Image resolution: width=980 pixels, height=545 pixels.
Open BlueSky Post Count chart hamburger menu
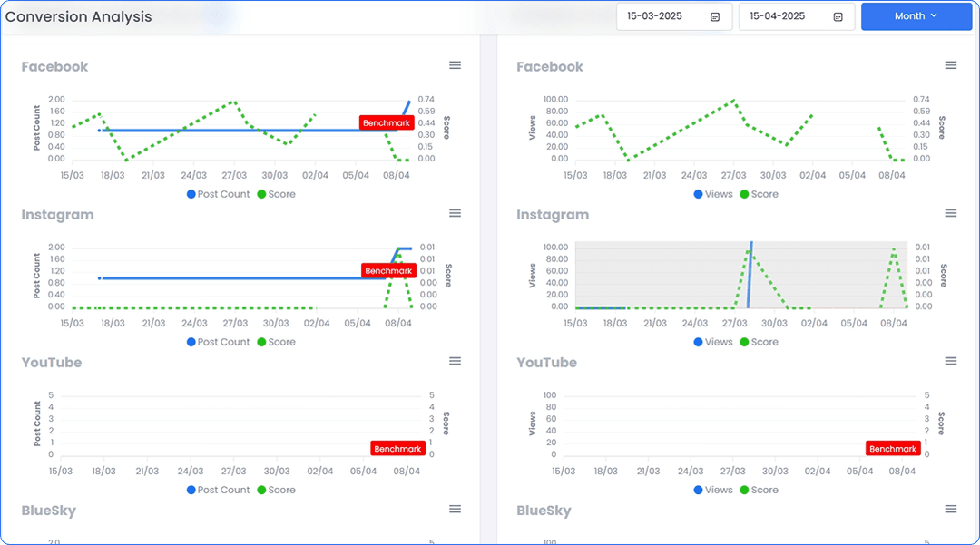456,510
